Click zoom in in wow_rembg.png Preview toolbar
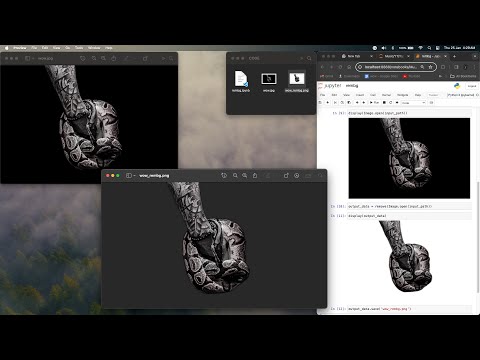The height and width of the screenshot is (360, 480). pyautogui.click(x=245, y=175)
